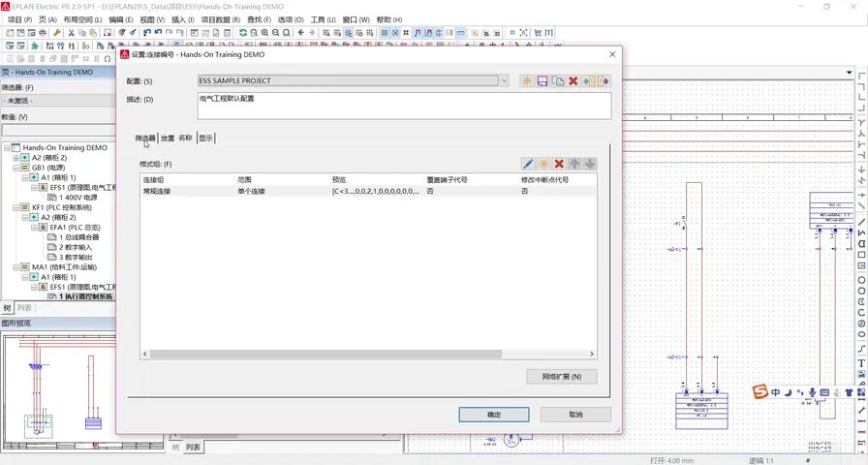Move the format group entry down arrow
This screenshot has width=868, height=465.
coord(590,164)
